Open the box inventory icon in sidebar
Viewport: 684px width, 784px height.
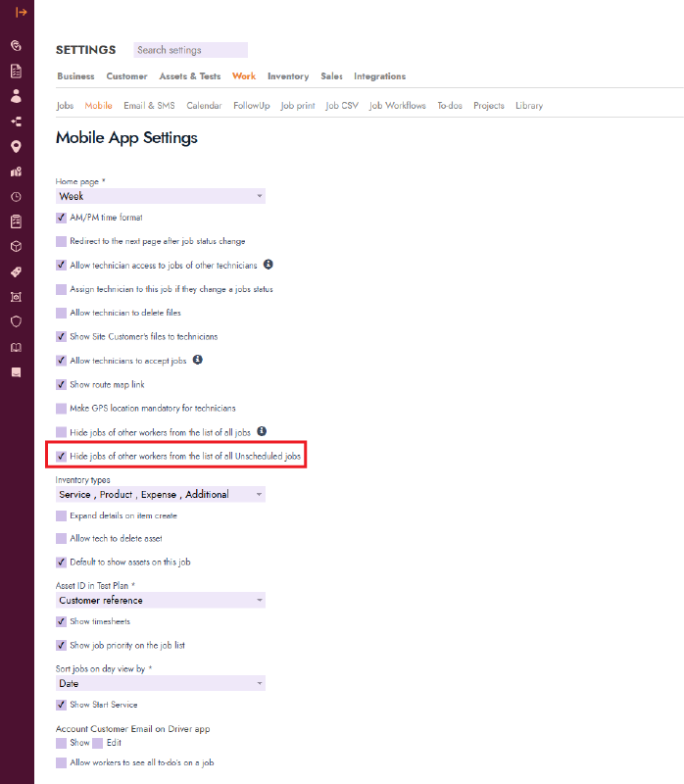click(16, 247)
